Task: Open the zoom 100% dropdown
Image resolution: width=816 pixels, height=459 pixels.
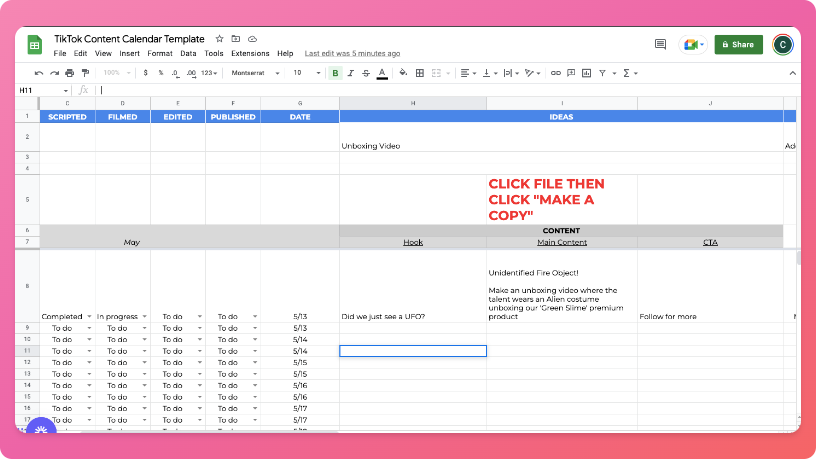Action: [x=117, y=73]
